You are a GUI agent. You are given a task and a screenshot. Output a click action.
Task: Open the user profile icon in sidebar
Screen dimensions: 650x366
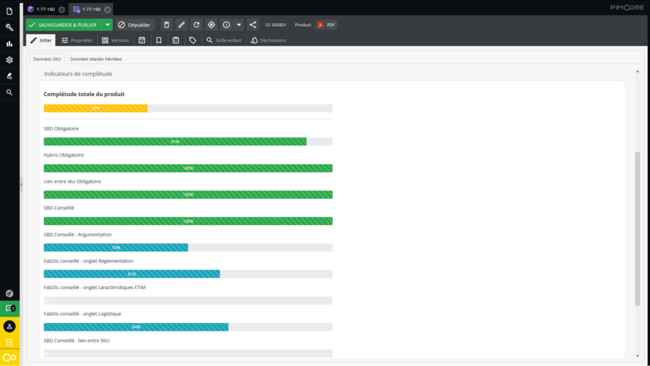(10, 326)
